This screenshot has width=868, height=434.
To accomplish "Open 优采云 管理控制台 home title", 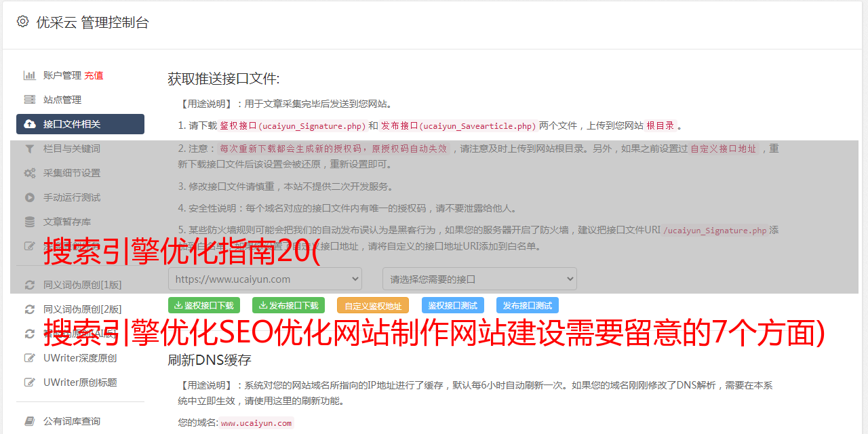I will (x=92, y=22).
